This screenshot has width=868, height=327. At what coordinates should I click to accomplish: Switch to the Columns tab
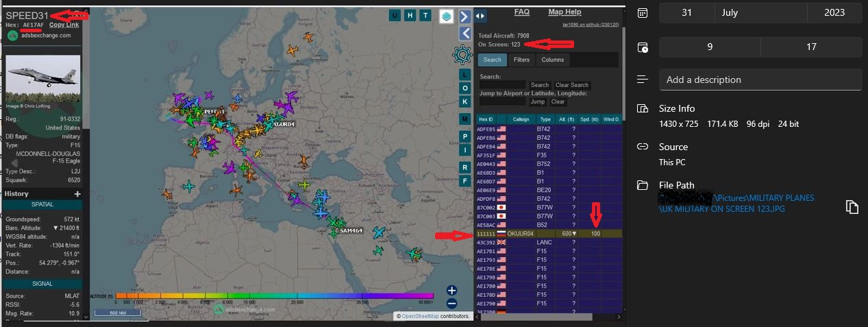pos(552,60)
